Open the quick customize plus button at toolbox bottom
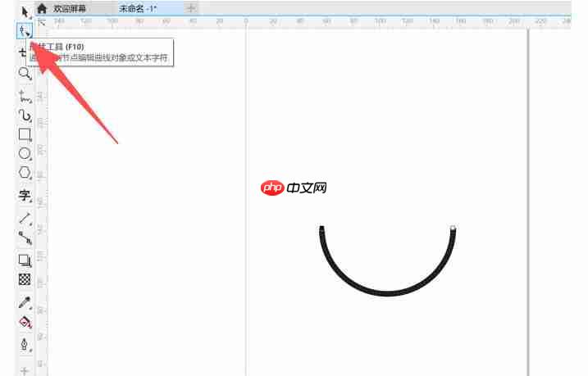The width and height of the screenshot is (588, 376). tap(25, 371)
